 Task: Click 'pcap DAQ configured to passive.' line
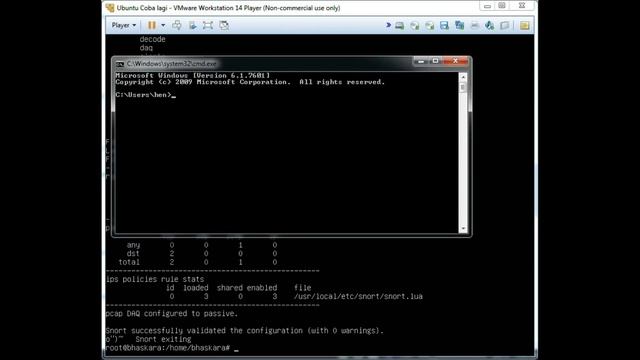click(171, 313)
